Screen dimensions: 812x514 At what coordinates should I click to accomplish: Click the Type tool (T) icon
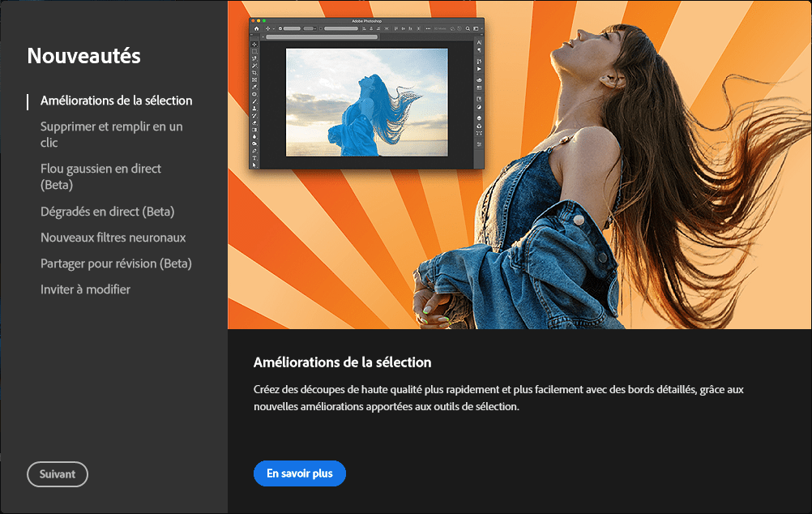(x=254, y=157)
